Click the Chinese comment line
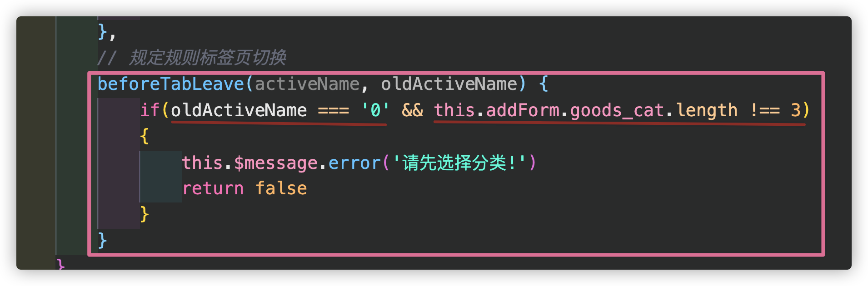 [192, 58]
